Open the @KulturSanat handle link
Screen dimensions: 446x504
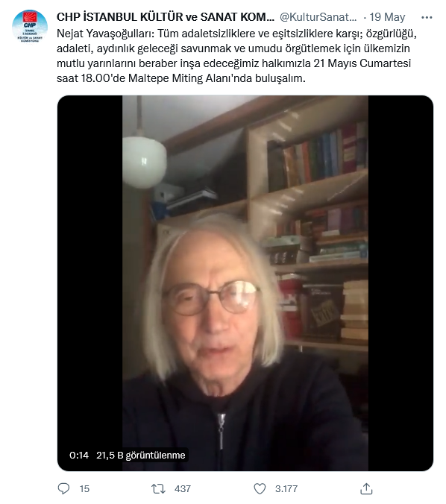(318, 17)
